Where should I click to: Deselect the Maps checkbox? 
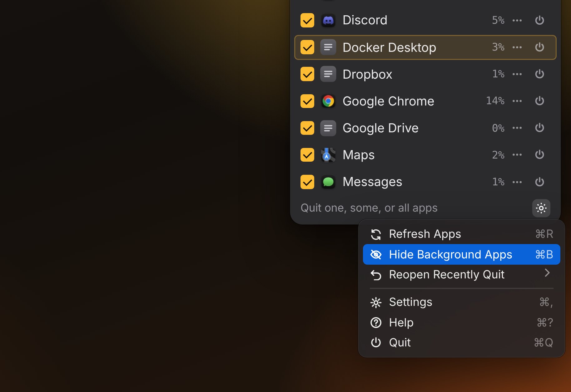(x=307, y=155)
